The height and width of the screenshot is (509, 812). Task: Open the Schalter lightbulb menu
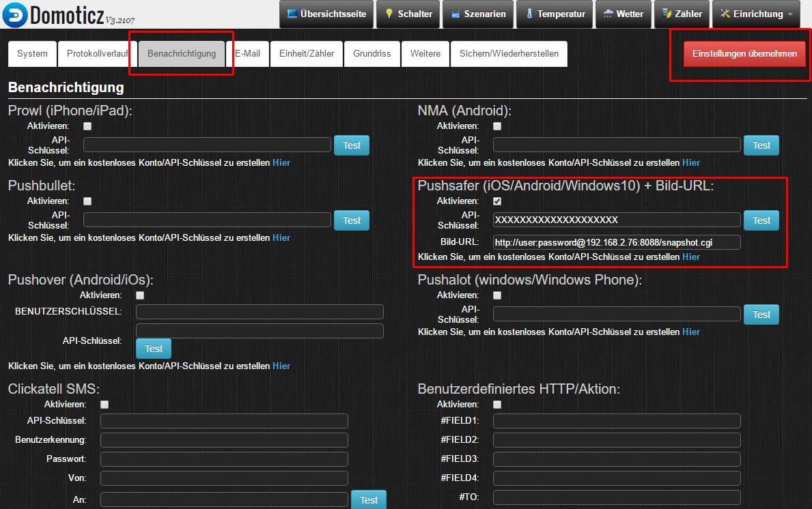pos(408,14)
